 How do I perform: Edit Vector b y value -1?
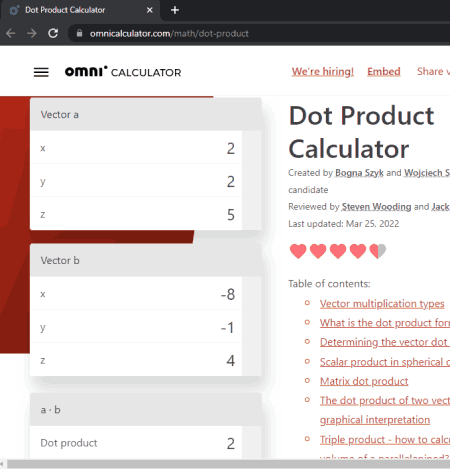[136, 327]
